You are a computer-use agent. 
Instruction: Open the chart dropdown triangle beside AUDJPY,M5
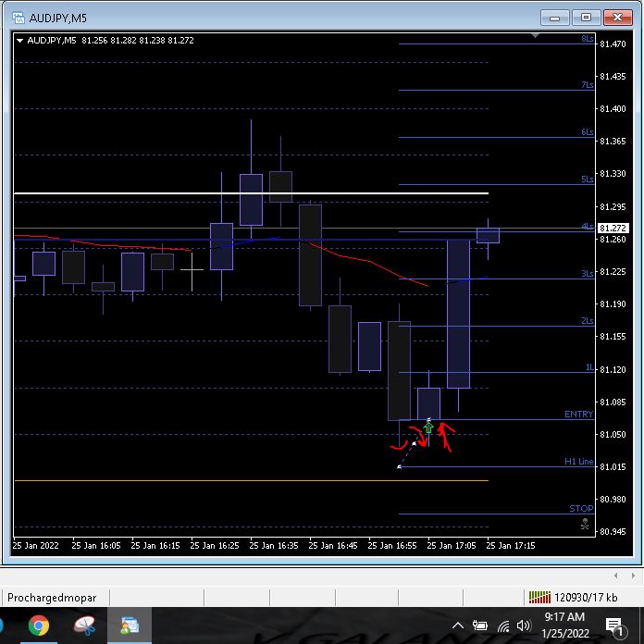[19, 41]
